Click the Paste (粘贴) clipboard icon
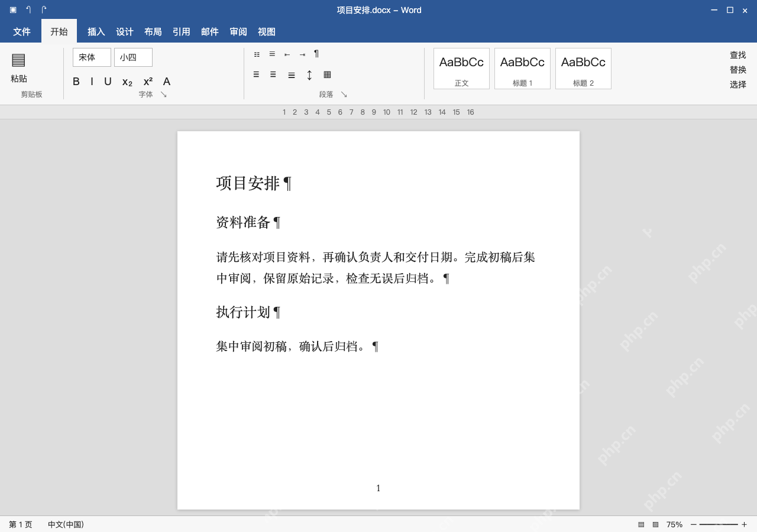Image resolution: width=757 pixels, height=532 pixels. coord(18,60)
